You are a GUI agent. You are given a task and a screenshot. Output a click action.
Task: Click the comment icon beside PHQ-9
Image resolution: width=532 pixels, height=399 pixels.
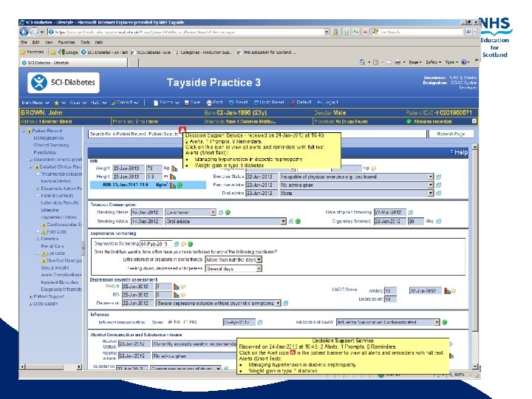point(183,287)
